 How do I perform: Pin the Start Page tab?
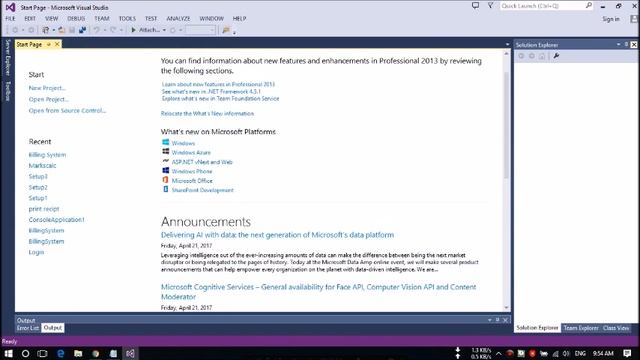click(x=49, y=44)
